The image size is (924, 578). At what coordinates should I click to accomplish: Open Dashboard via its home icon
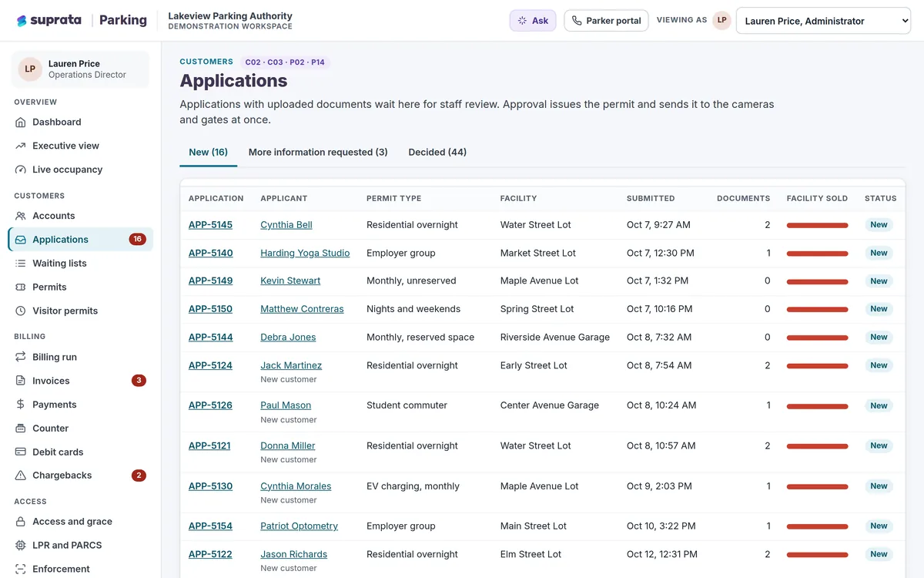21,122
